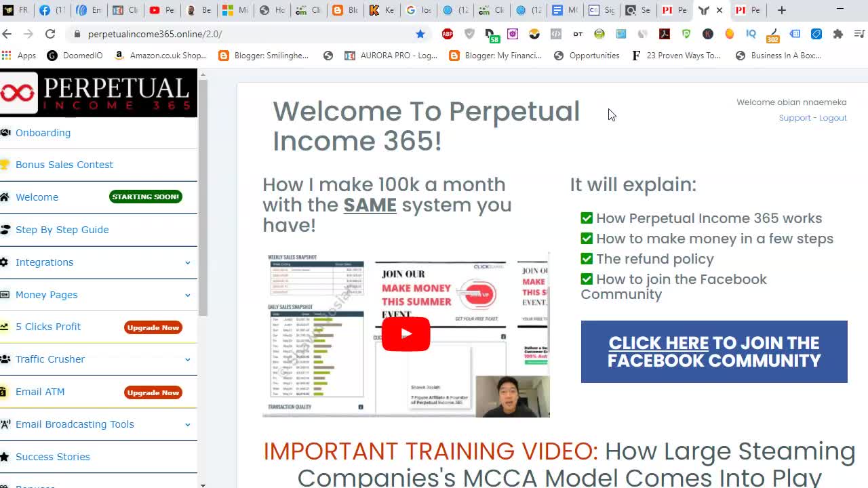The image size is (868, 488).
Task: Open the IQ extension icon
Action: (x=751, y=34)
